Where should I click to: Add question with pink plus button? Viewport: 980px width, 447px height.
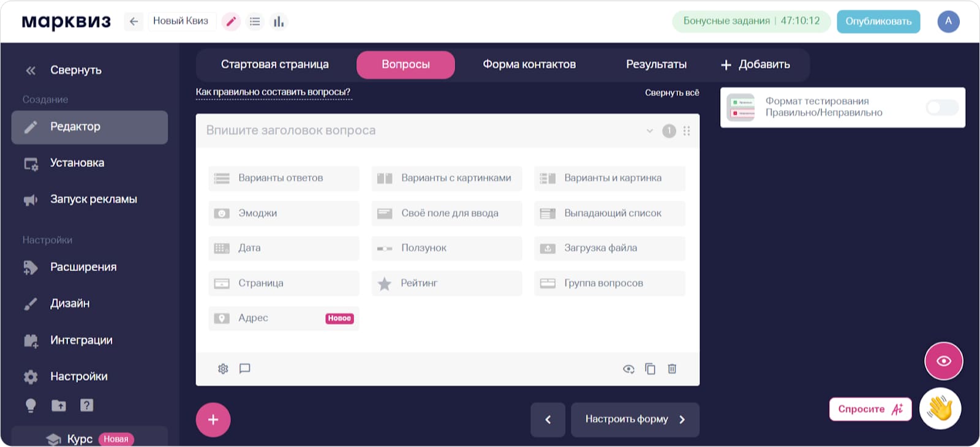pyautogui.click(x=213, y=419)
